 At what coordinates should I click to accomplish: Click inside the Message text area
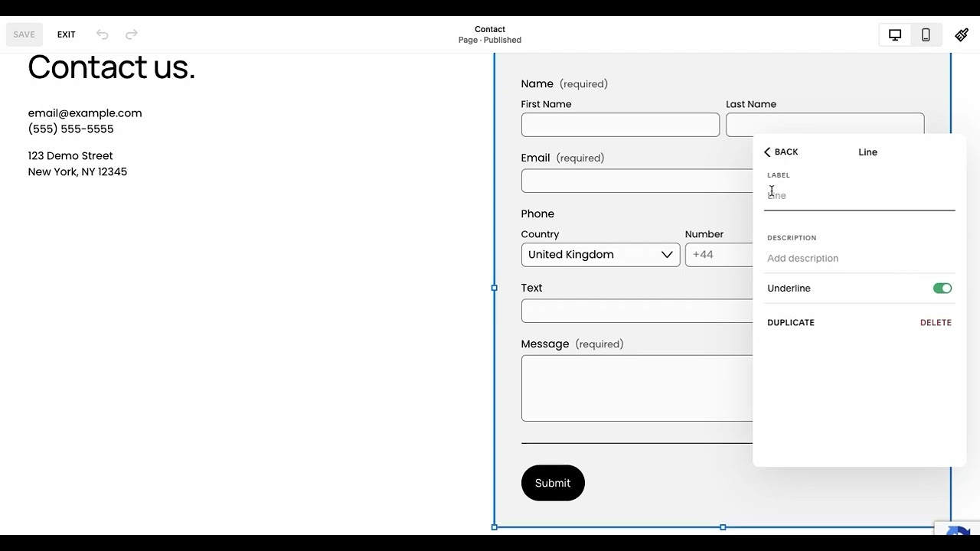coord(635,388)
